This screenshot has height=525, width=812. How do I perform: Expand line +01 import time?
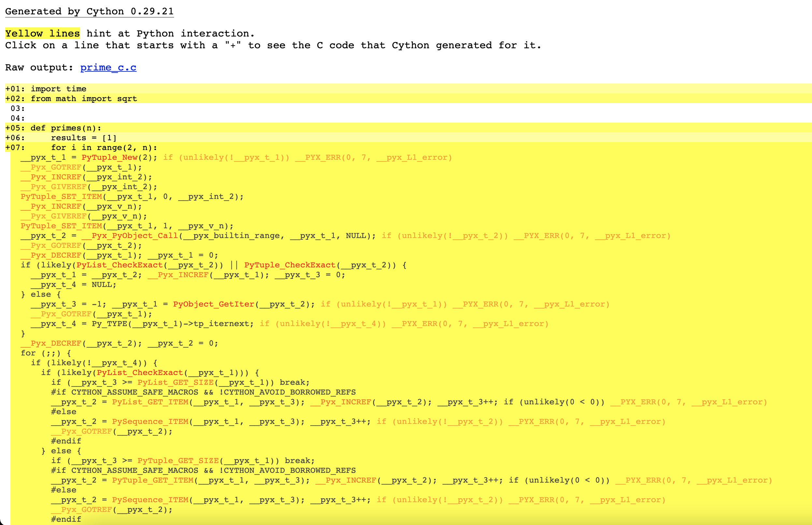408,89
